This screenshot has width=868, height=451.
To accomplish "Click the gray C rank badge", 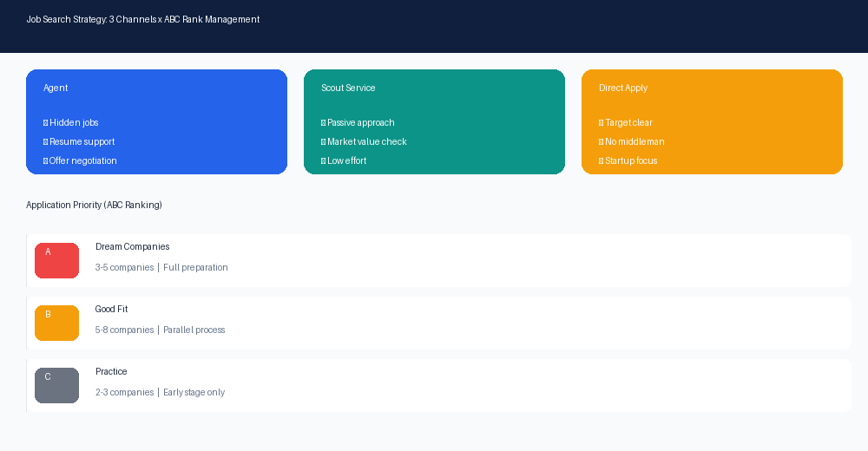I will tap(57, 386).
